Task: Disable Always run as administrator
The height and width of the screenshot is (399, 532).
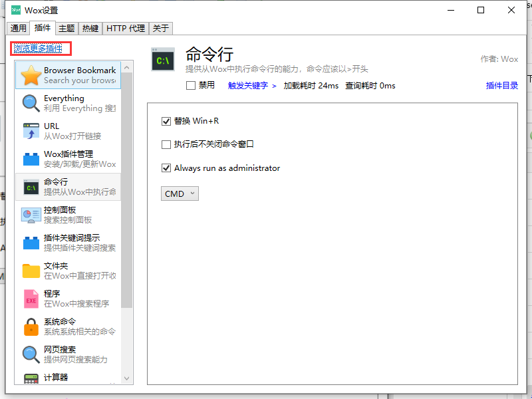Action: pos(166,168)
